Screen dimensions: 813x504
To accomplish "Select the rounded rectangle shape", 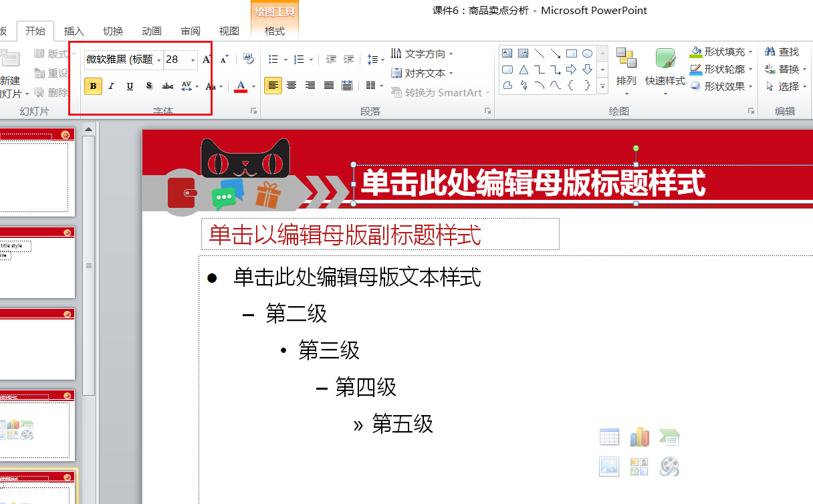I will (507, 70).
